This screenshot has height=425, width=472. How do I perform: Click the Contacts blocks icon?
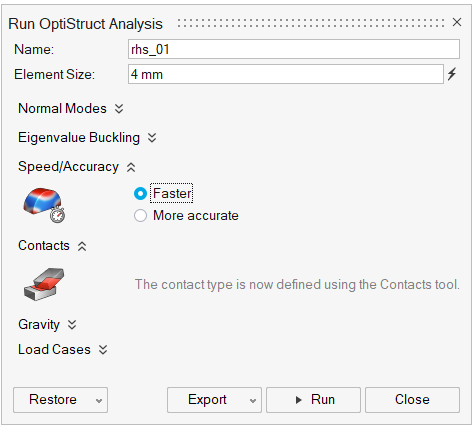(44, 284)
